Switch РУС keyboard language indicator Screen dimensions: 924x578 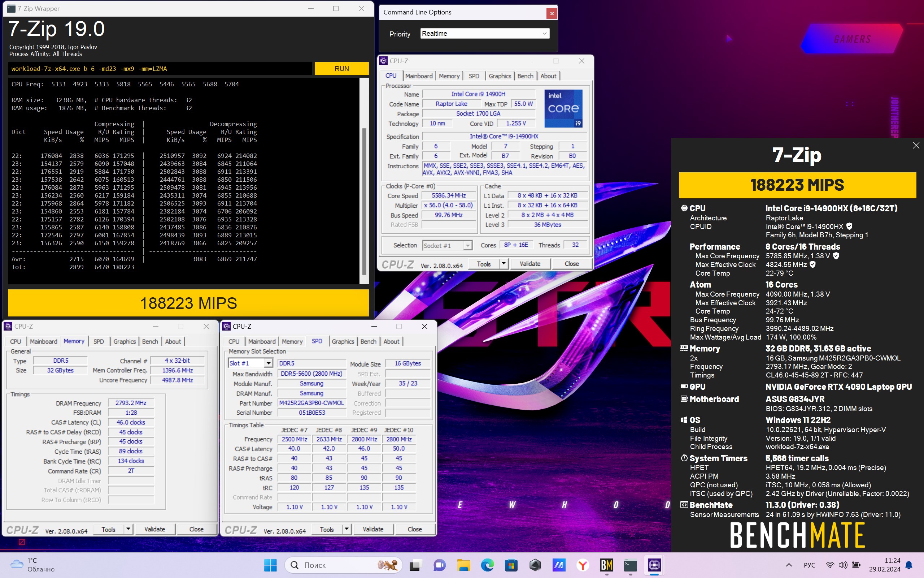pyautogui.click(x=810, y=565)
